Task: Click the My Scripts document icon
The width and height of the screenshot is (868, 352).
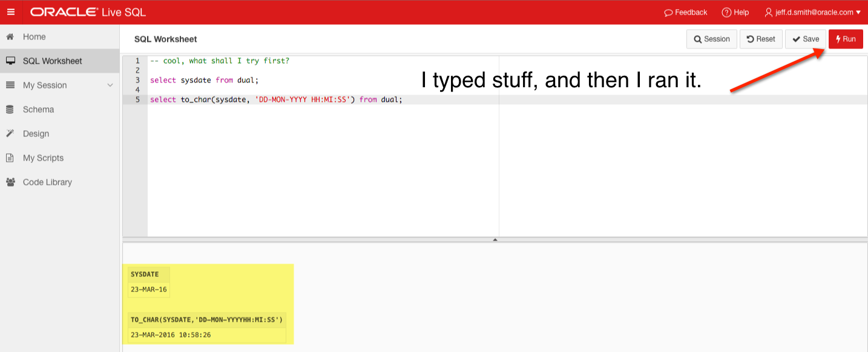Action: (10, 158)
